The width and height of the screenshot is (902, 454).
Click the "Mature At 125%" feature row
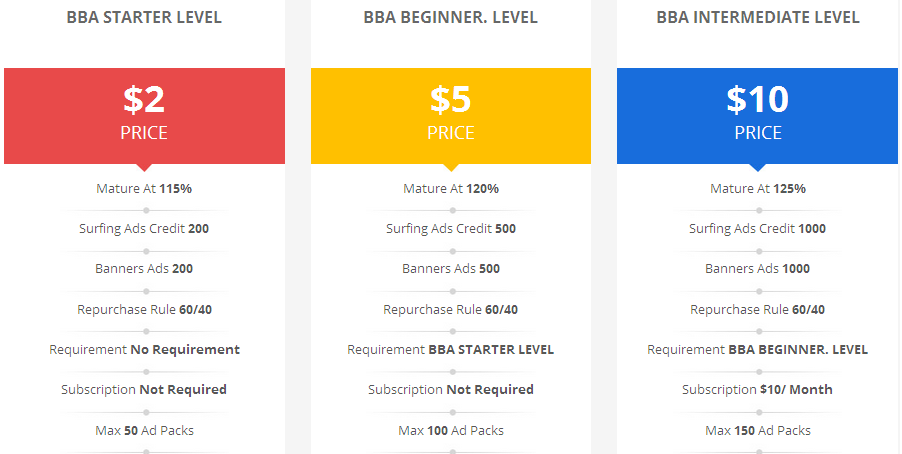point(758,188)
